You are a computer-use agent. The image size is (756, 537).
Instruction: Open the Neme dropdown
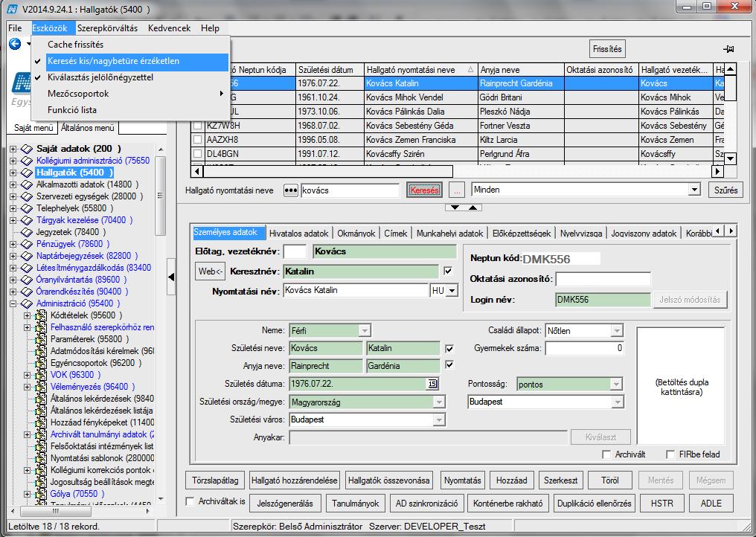pyautogui.click(x=365, y=331)
